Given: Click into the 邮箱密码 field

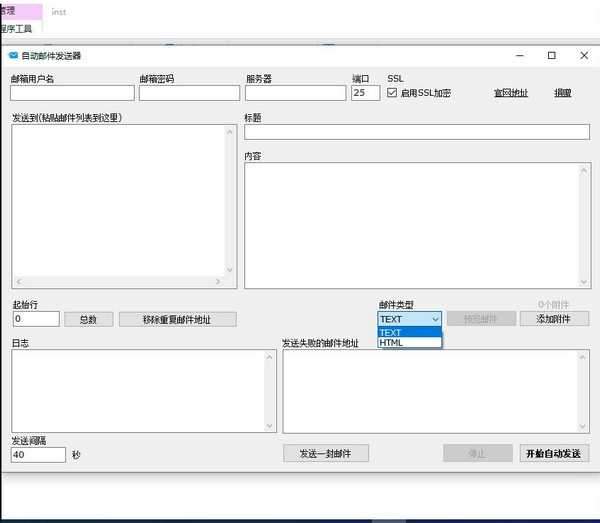Looking at the screenshot, I should tap(189, 93).
